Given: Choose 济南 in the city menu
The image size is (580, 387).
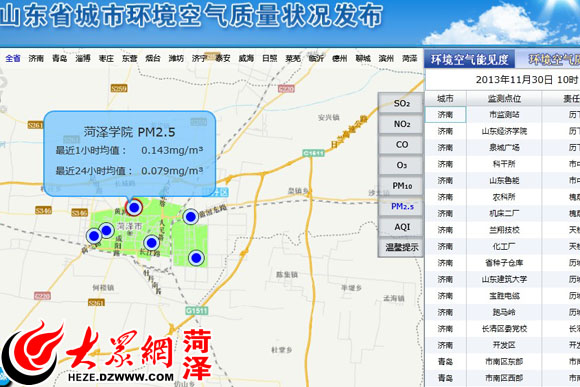Looking at the screenshot, I should [x=36, y=58].
